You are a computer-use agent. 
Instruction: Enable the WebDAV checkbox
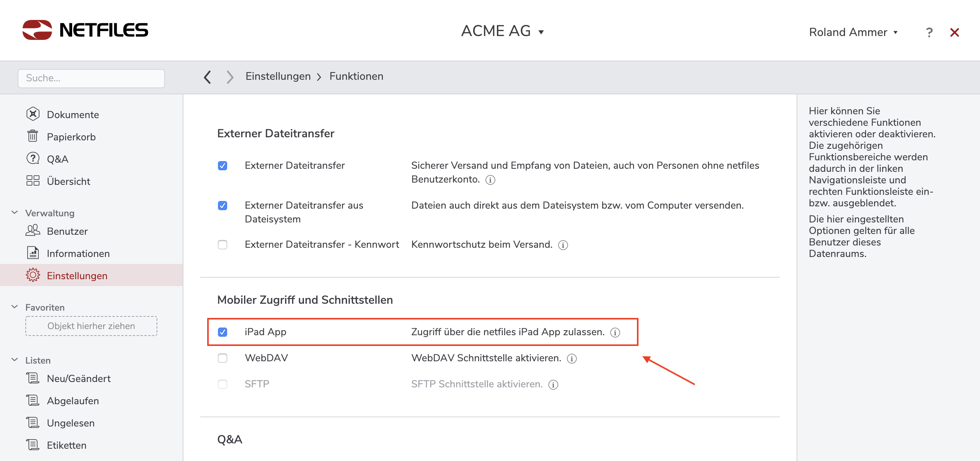click(x=223, y=358)
